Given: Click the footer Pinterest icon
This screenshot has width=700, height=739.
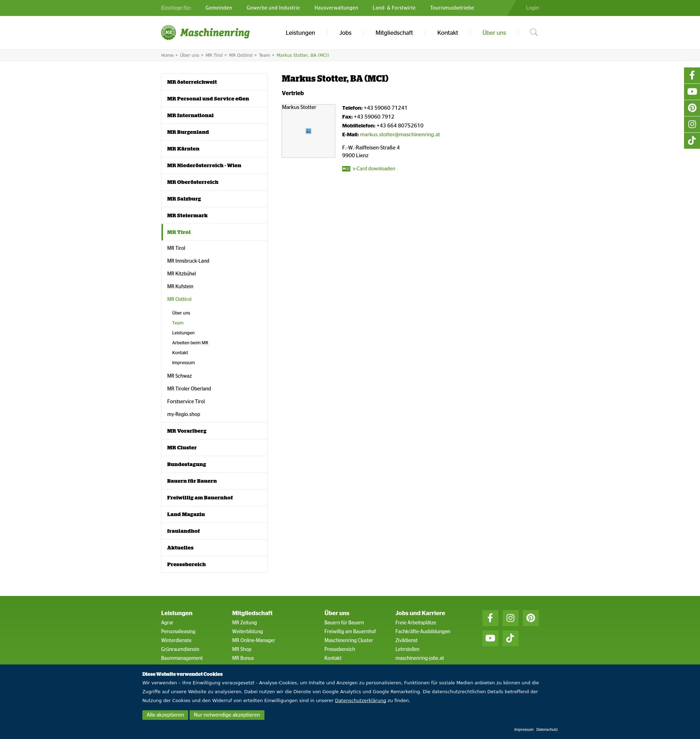Looking at the screenshot, I should (x=531, y=618).
